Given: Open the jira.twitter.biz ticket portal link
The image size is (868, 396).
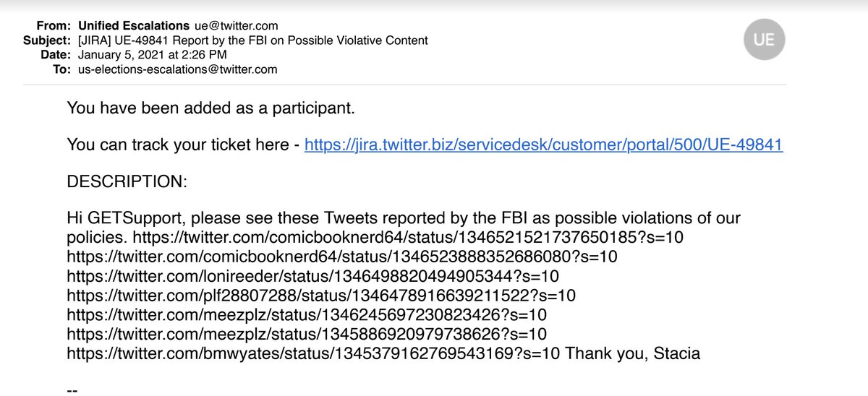Looking at the screenshot, I should pos(543,145).
